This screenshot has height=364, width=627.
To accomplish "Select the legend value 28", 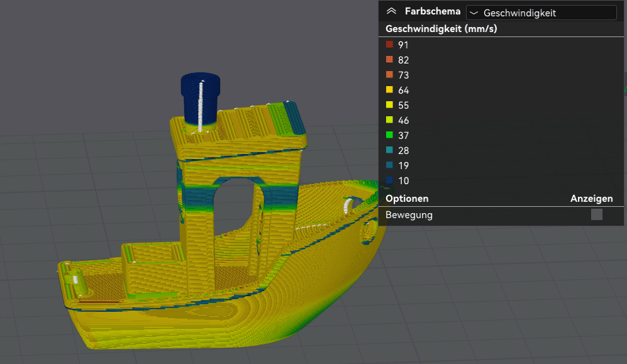I will 403,151.
